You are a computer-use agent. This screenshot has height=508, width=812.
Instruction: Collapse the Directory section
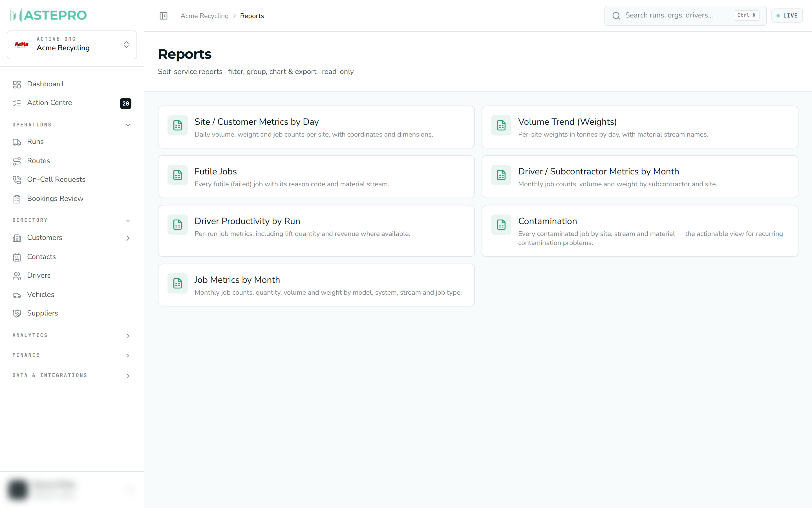pos(128,220)
